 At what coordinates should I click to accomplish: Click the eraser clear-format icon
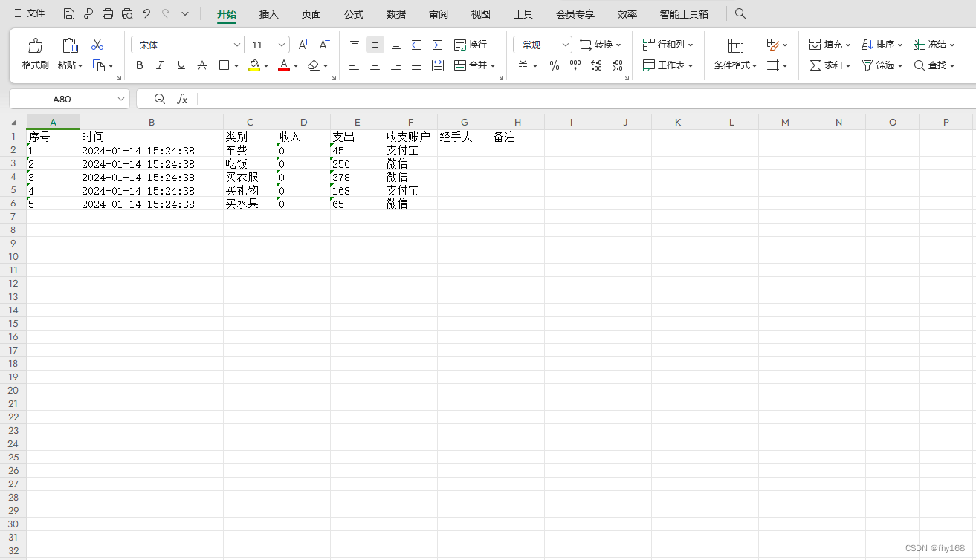pos(313,65)
